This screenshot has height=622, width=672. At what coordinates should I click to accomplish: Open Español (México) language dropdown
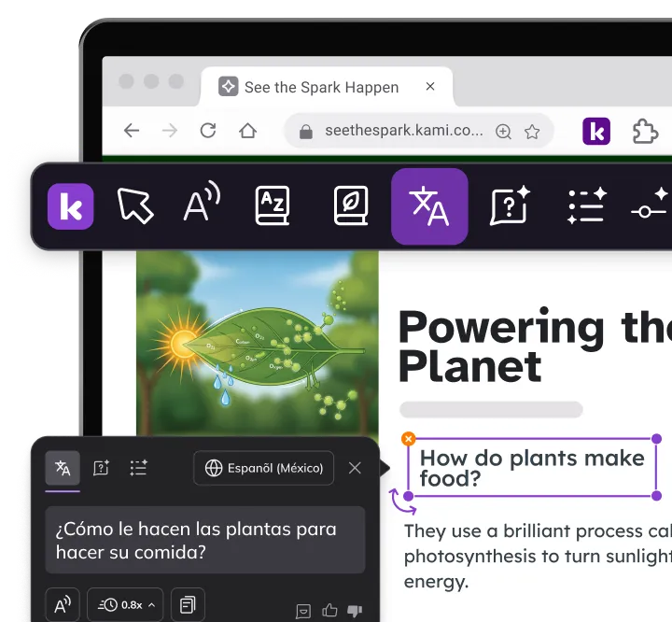click(263, 468)
